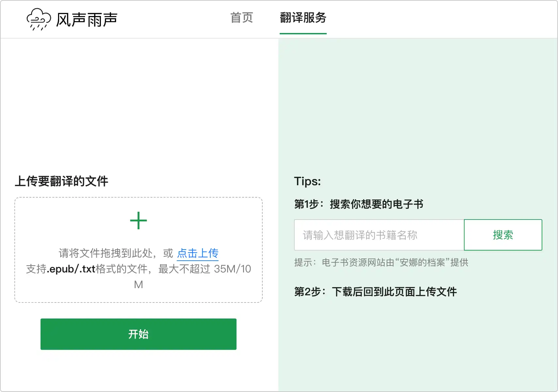Start translation with the 开始 button
The height and width of the screenshot is (392, 558).
139,334
